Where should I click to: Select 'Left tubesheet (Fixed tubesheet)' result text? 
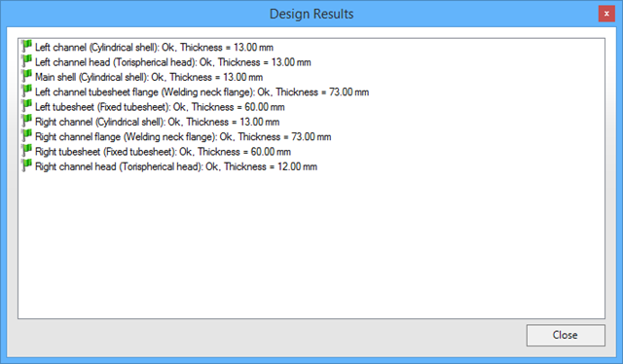pos(160,107)
